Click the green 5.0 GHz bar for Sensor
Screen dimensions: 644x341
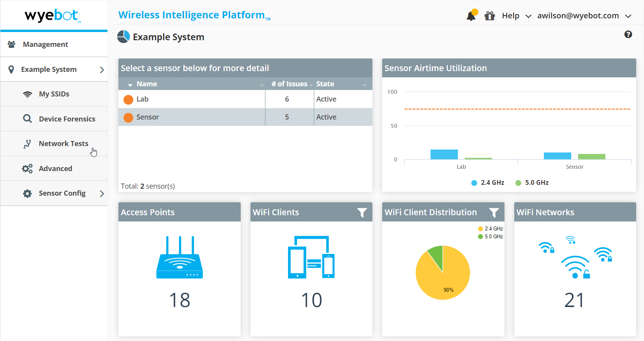[x=592, y=157]
